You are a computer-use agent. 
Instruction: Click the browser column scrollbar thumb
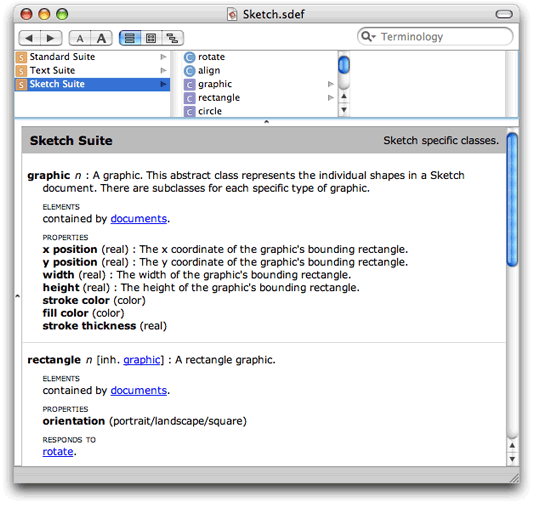click(344, 65)
